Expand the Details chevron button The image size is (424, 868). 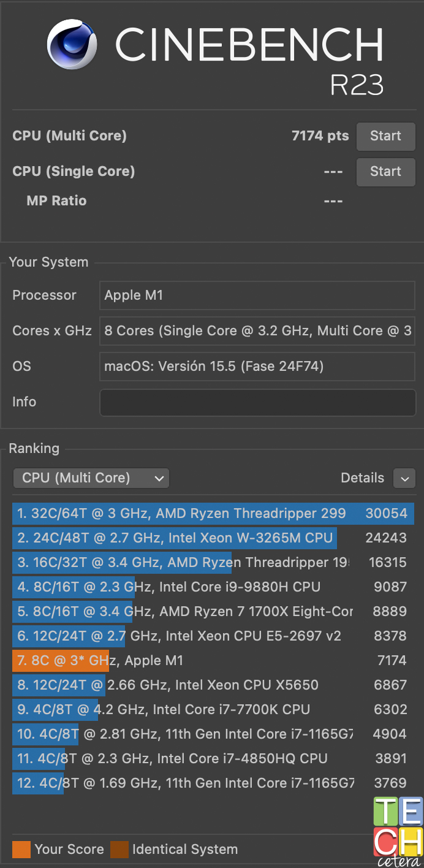(404, 478)
